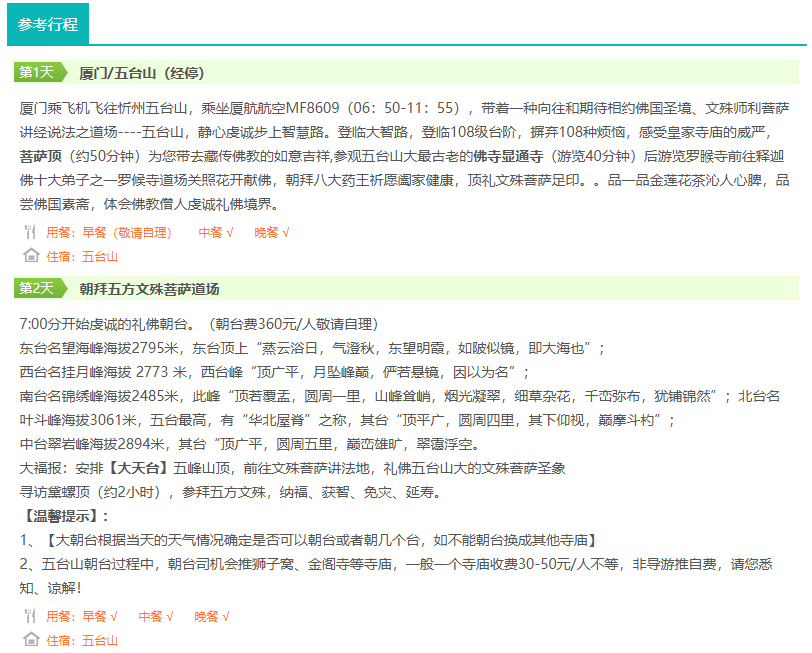The height and width of the screenshot is (653, 812).
Task: Click the flight number MF8609 text
Action: pyautogui.click(x=312, y=108)
